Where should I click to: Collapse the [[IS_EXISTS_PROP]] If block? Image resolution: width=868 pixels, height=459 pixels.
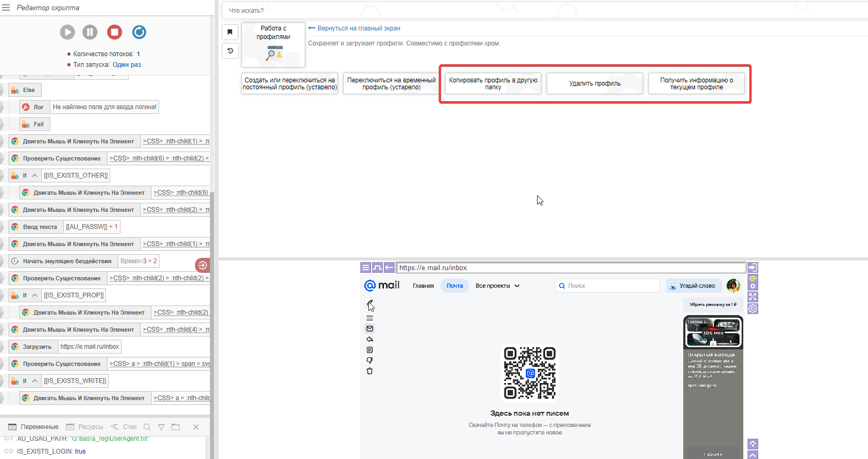35,295
